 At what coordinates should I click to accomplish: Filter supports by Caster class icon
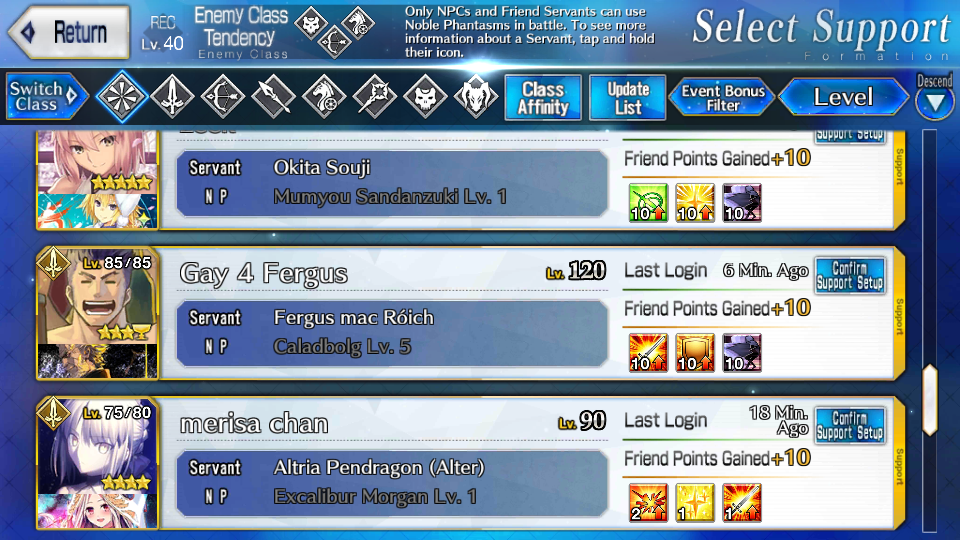click(x=375, y=96)
